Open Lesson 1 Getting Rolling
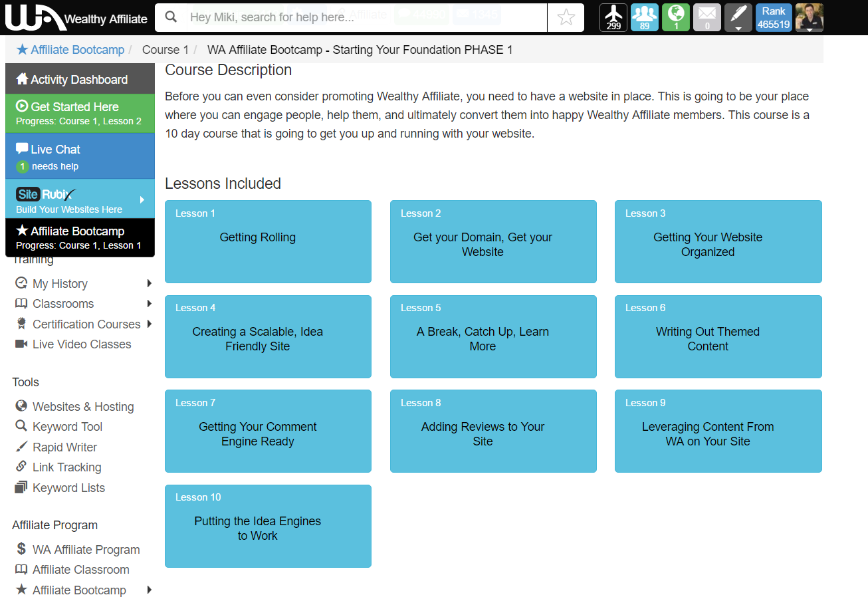Screen dimensions: 868x599 click(268, 241)
